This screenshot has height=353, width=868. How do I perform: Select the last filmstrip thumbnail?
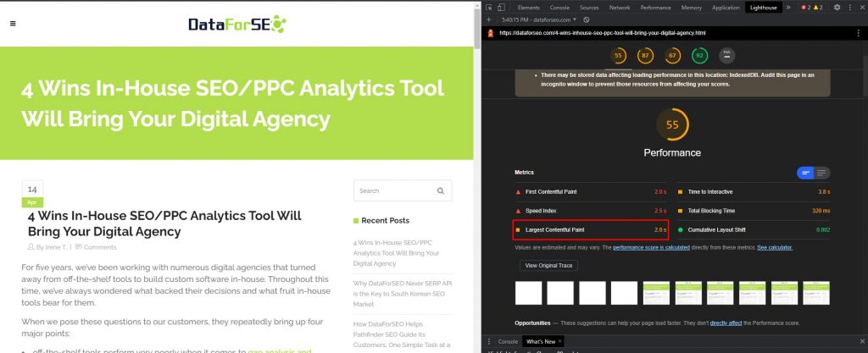point(816,293)
